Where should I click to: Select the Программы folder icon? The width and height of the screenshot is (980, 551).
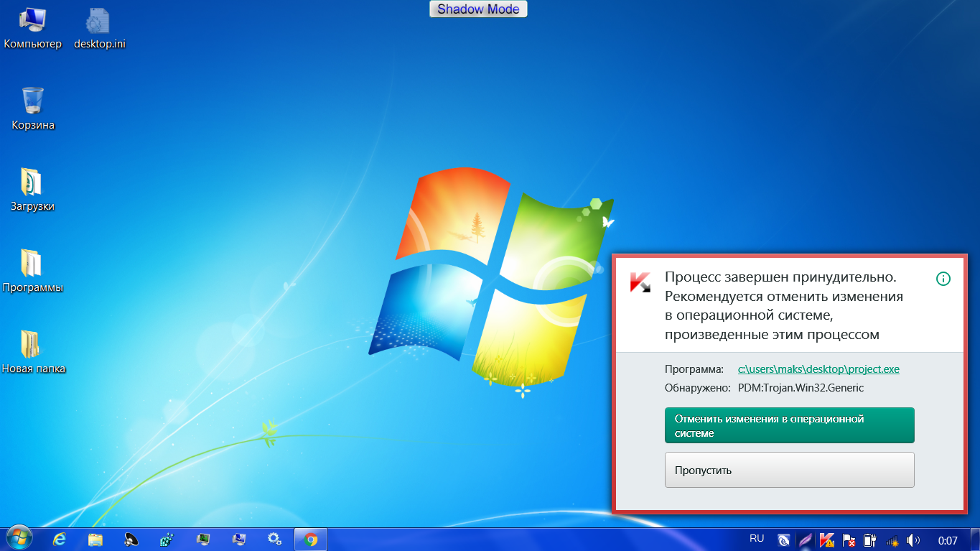click(33, 272)
